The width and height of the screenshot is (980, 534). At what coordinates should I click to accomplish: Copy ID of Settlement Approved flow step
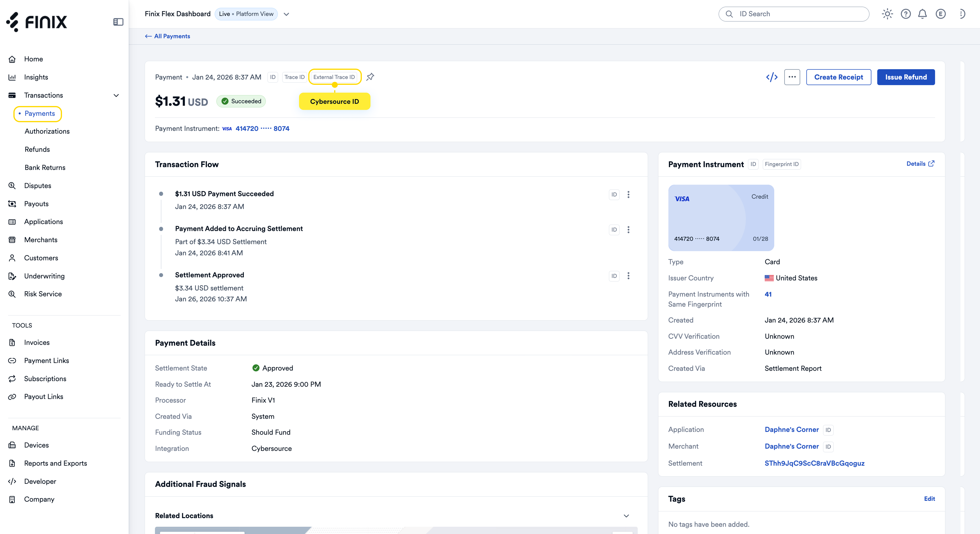614,276
